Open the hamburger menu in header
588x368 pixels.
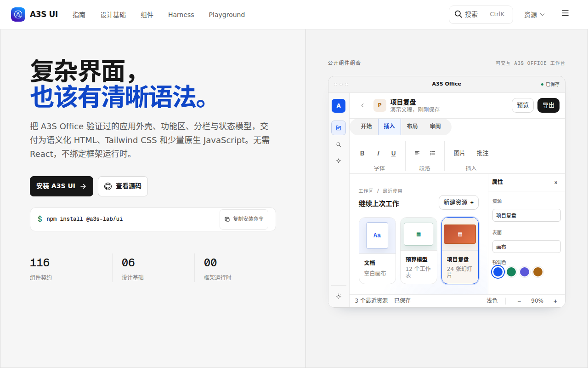[x=565, y=13]
